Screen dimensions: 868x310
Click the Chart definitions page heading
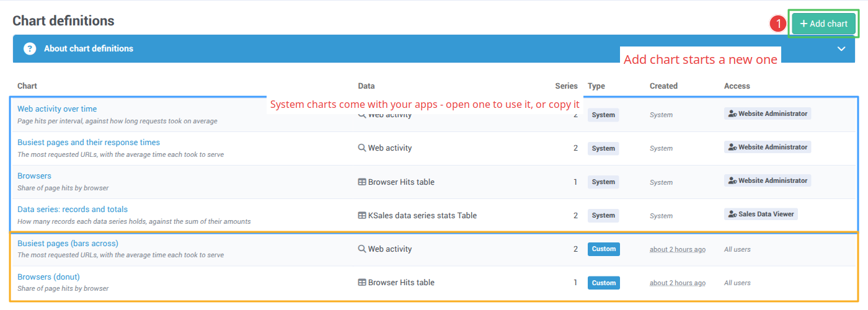pyautogui.click(x=63, y=20)
